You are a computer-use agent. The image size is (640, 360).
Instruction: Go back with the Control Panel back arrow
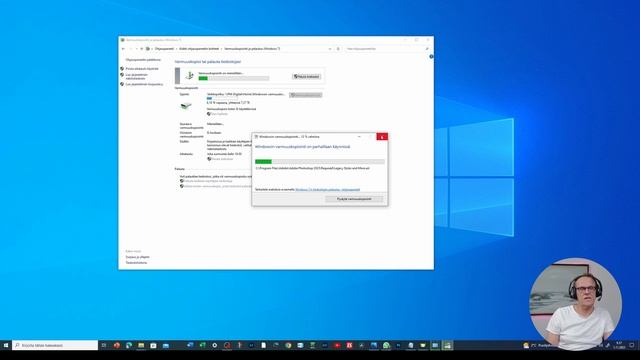[x=123, y=49]
